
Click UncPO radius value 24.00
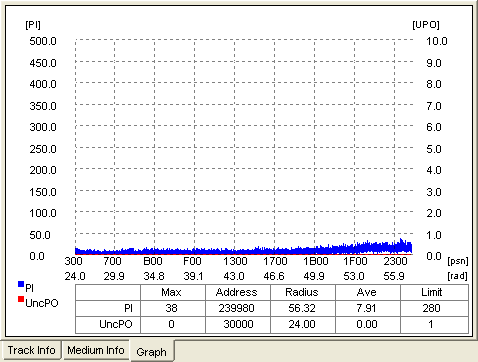pos(302,324)
